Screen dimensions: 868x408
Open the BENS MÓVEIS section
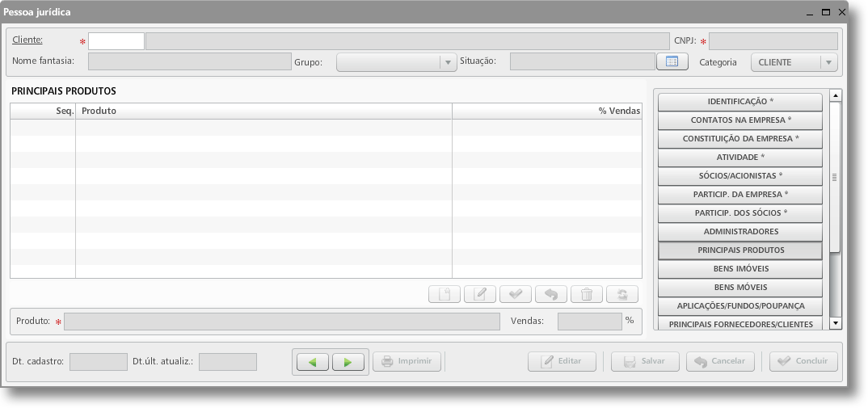[x=740, y=288]
